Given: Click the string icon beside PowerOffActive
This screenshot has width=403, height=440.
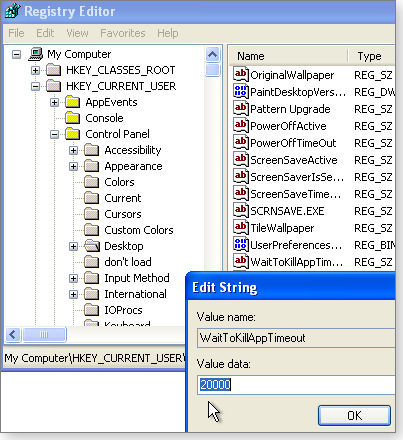Looking at the screenshot, I should tap(241, 125).
